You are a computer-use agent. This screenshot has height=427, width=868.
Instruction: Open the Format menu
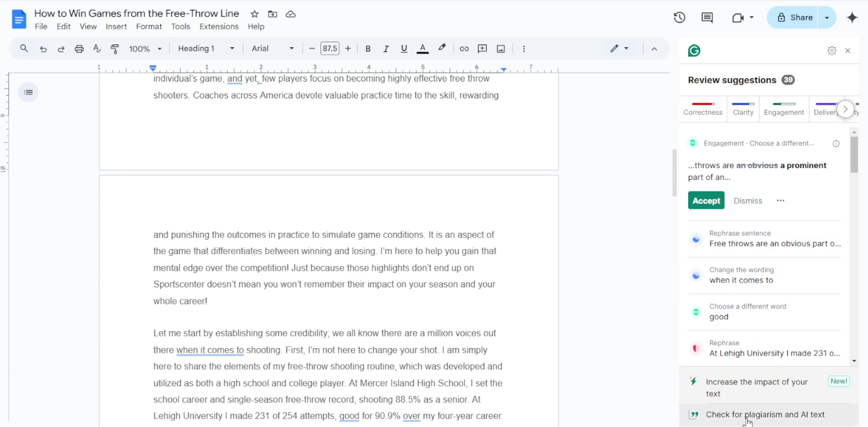click(148, 26)
